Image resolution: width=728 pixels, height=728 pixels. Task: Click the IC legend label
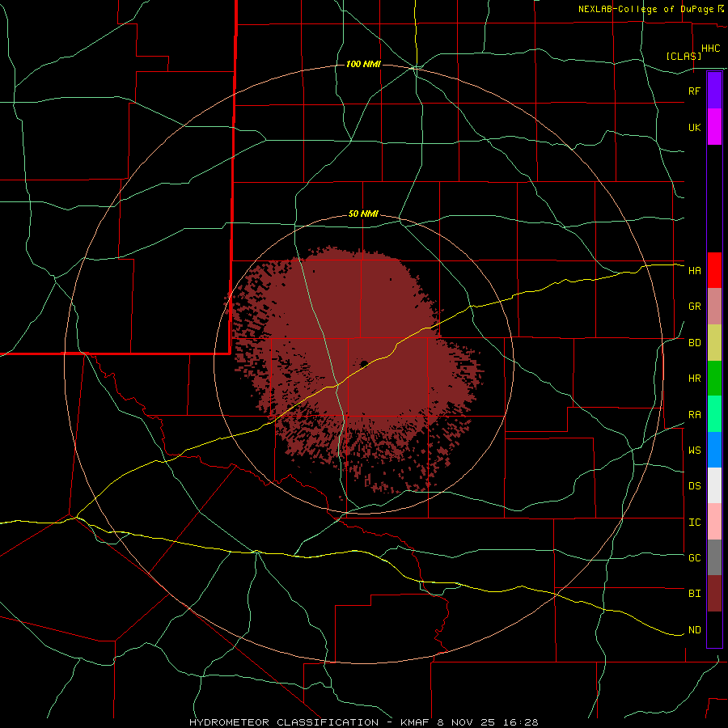coord(694,523)
